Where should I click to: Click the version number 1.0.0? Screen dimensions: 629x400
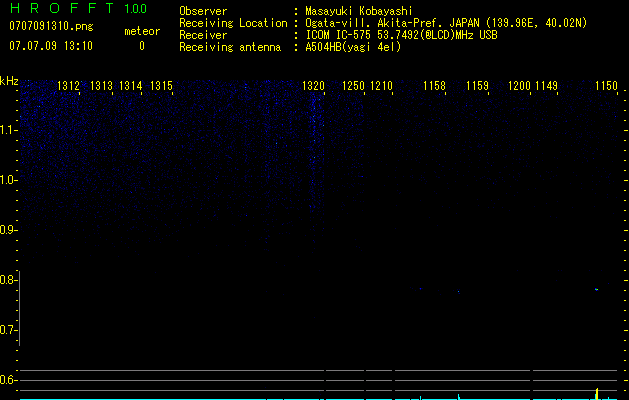click(x=136, y=9)
